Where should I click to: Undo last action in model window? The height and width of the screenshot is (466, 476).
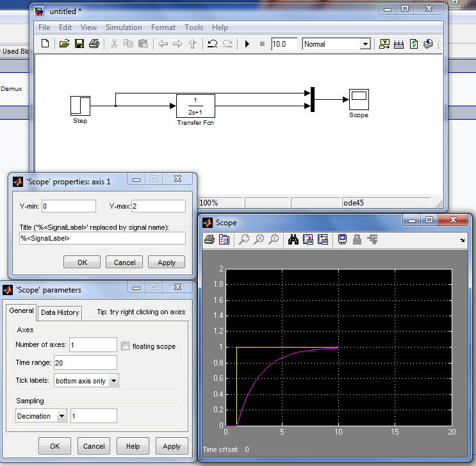click(212, 44)
